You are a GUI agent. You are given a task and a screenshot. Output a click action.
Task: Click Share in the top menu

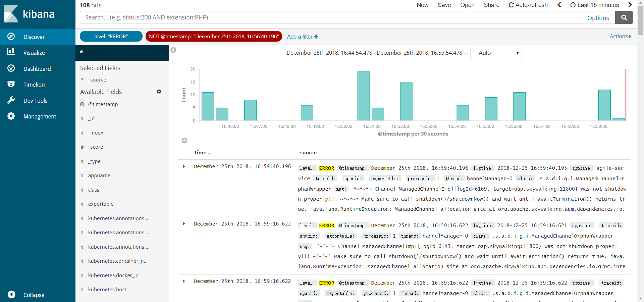(491, 5)
